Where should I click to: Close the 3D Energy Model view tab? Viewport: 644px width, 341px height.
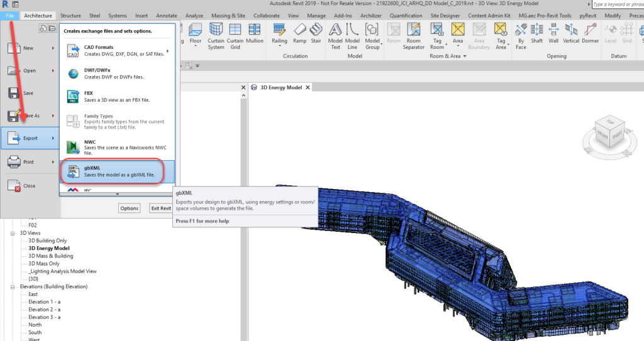click(x=308, y=87)
